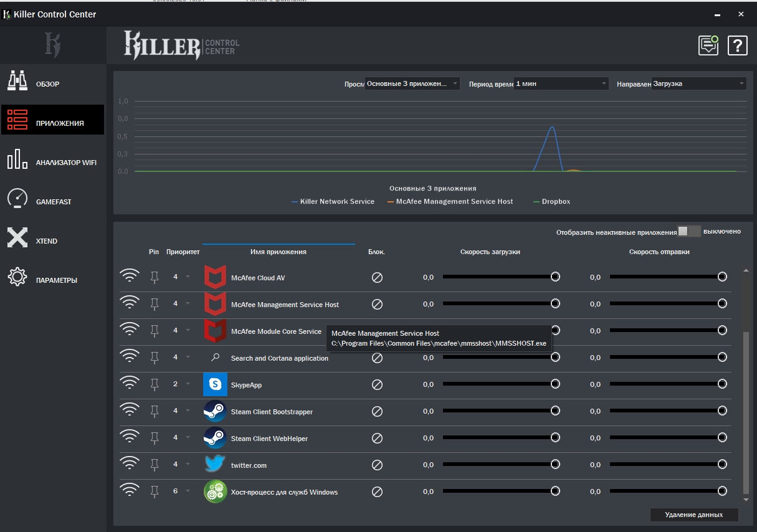Click the Удаление данных button
This screenshot has height=532, width=757.
pyautogui.click(x=694, y=515)
